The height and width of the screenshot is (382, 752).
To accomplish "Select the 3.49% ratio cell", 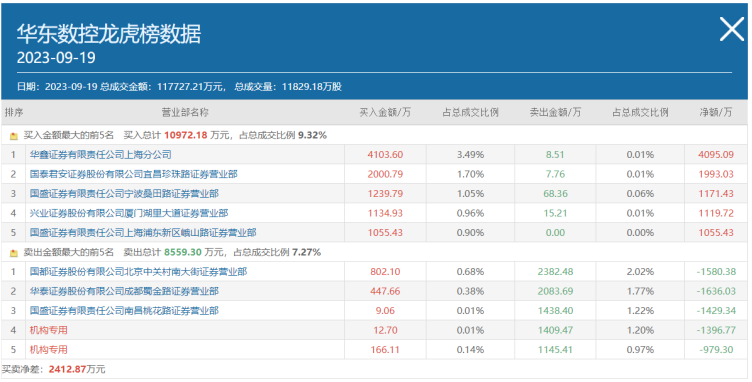I will (x=470, y=155).
